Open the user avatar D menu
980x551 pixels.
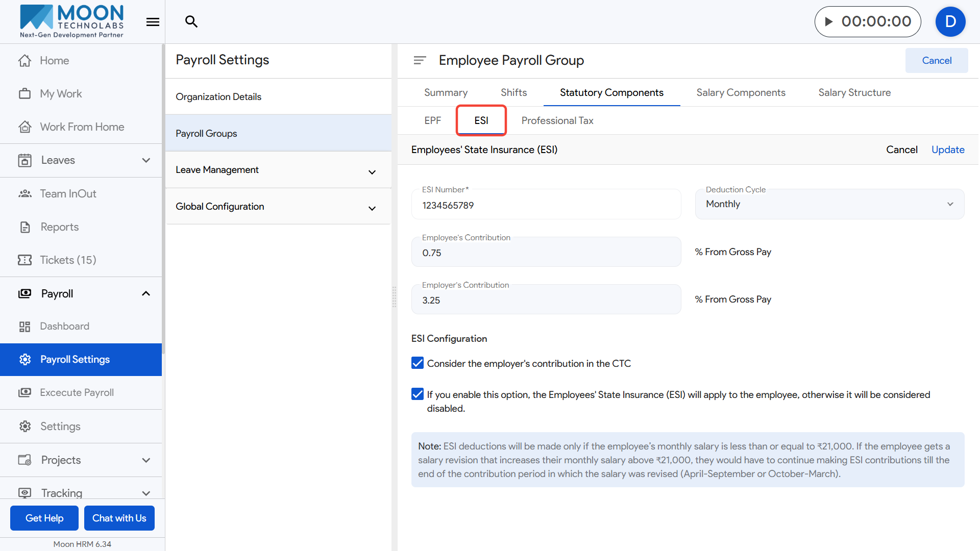click(x=950, y=21)
